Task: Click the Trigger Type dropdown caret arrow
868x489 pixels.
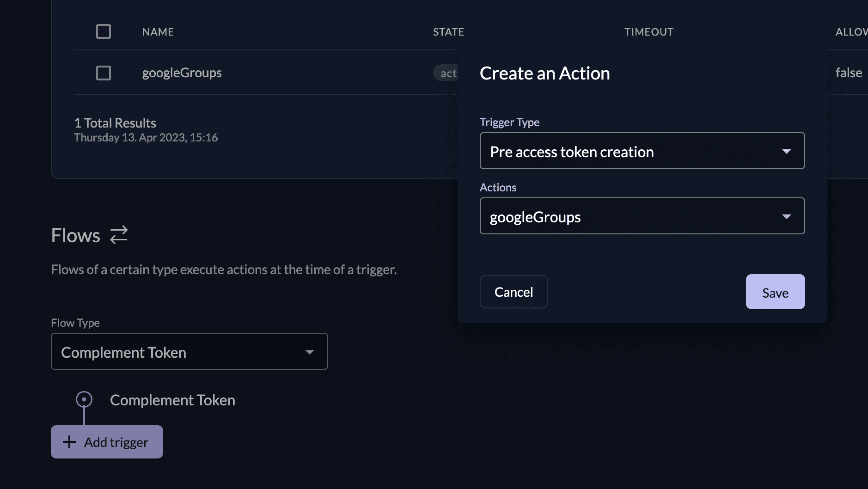Action: pos(786,152)
